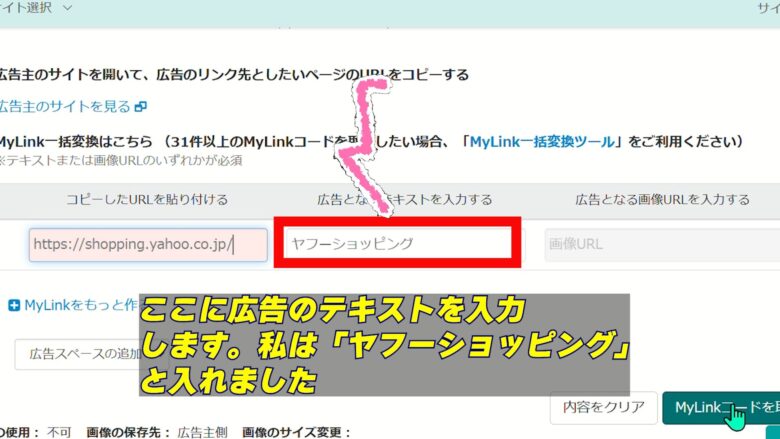
Task: Open the MyLink一括変換ツール link
Action: pos(542,141)
